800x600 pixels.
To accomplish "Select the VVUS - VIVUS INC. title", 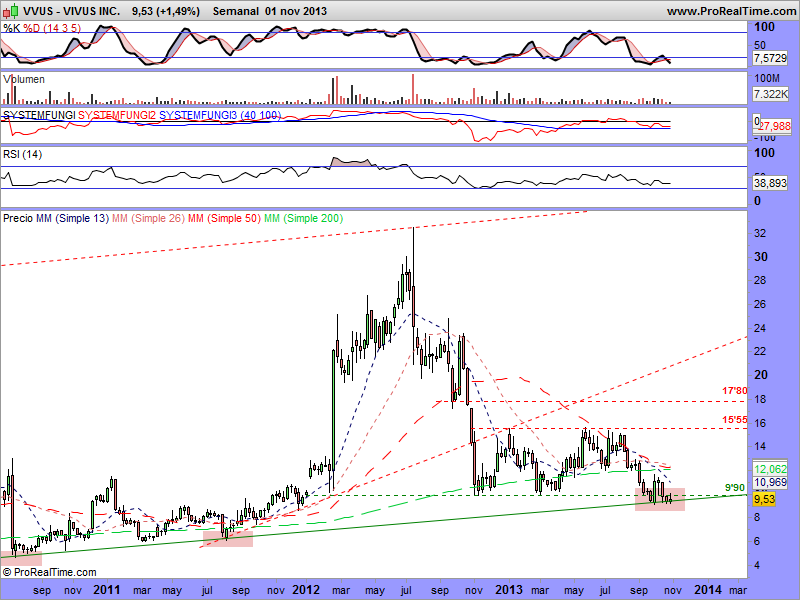I will point(72,11).
